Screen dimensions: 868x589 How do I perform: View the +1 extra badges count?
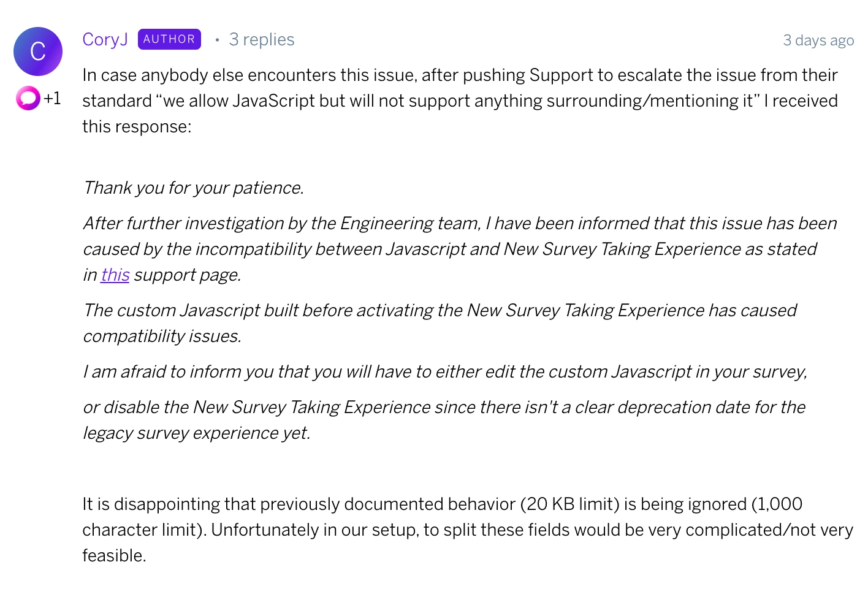[52, 98]
